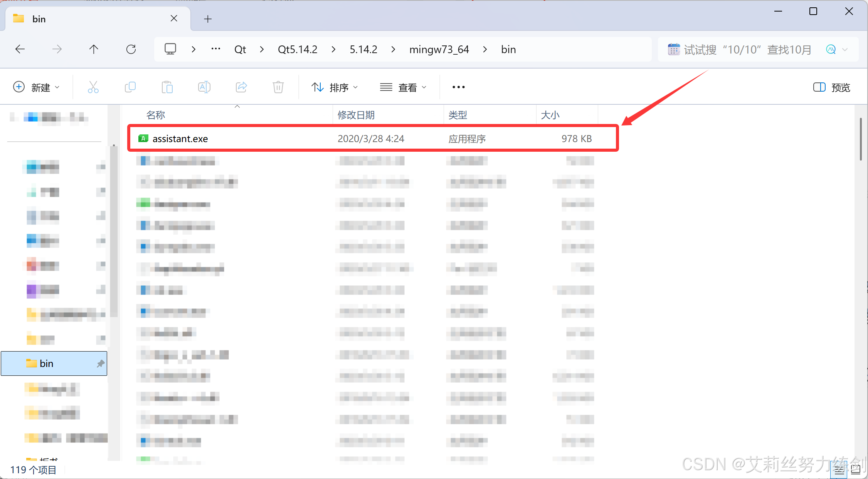The image size is (868, 479).
Task: Click the vertical scrollbar of file list
Action: coord(861,139)
